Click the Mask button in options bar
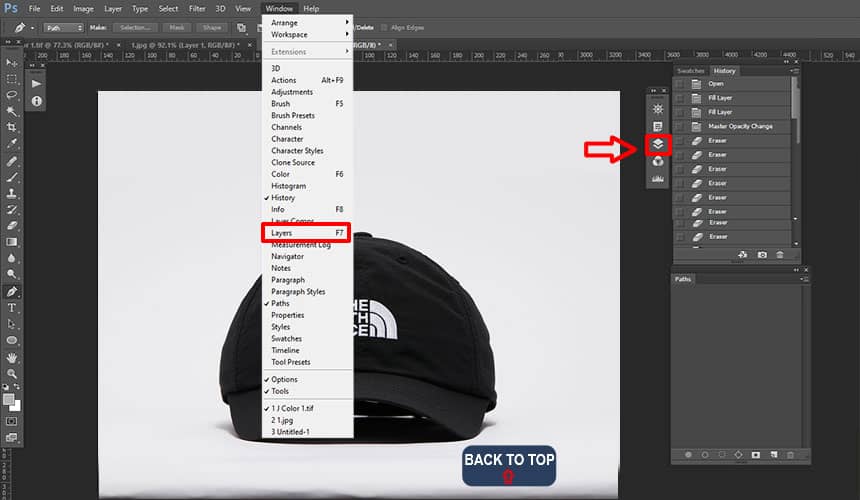Image resolution: width=860 pixels, height=500 pixels. click(177, 27)
